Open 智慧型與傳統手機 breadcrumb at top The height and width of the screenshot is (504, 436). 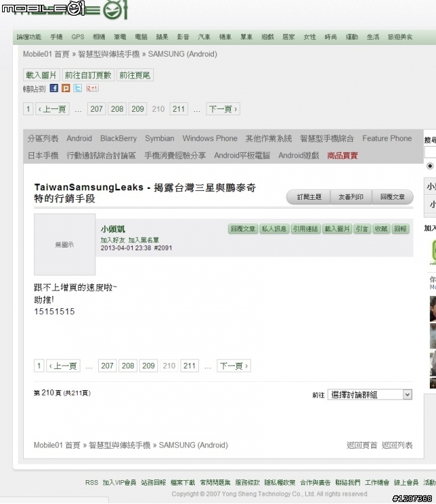pyautogui.click(x=108, y=54)
